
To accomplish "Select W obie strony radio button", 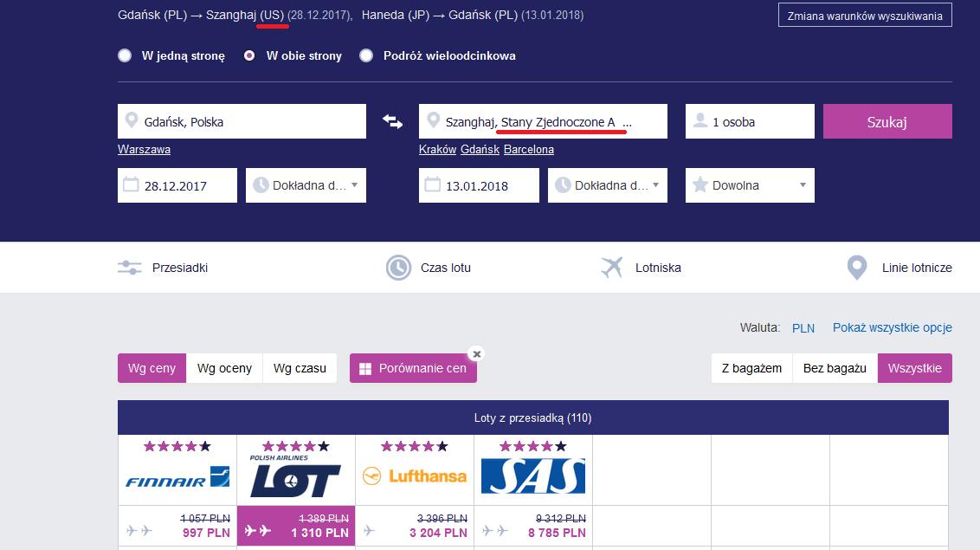I will tap(249, 55).
